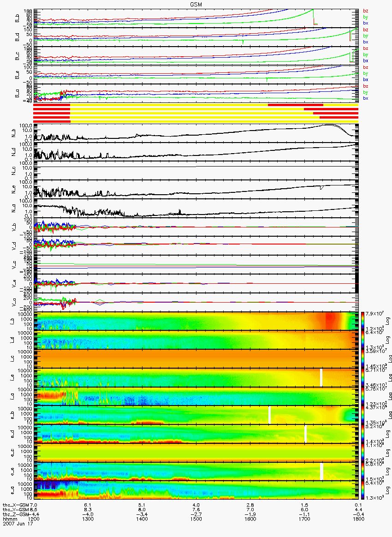
Task: Click the dark red flux peak in i_b spectrogram
Action: (331, 321)
